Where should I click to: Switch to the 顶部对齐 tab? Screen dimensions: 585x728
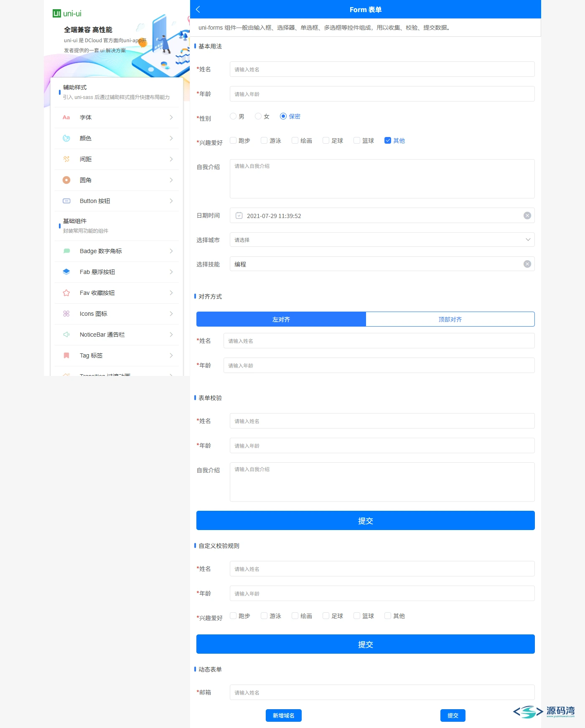coord(450,319)
